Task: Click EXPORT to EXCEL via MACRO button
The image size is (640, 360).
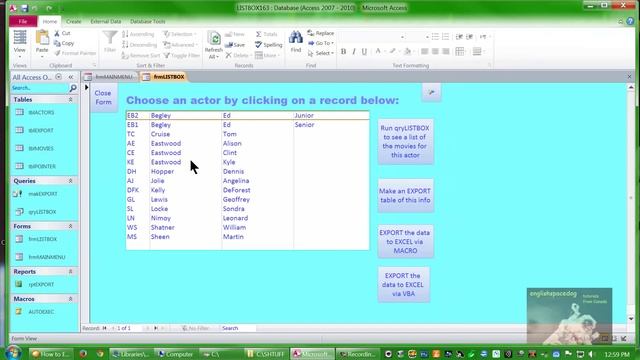Action: tap(405, 242)
